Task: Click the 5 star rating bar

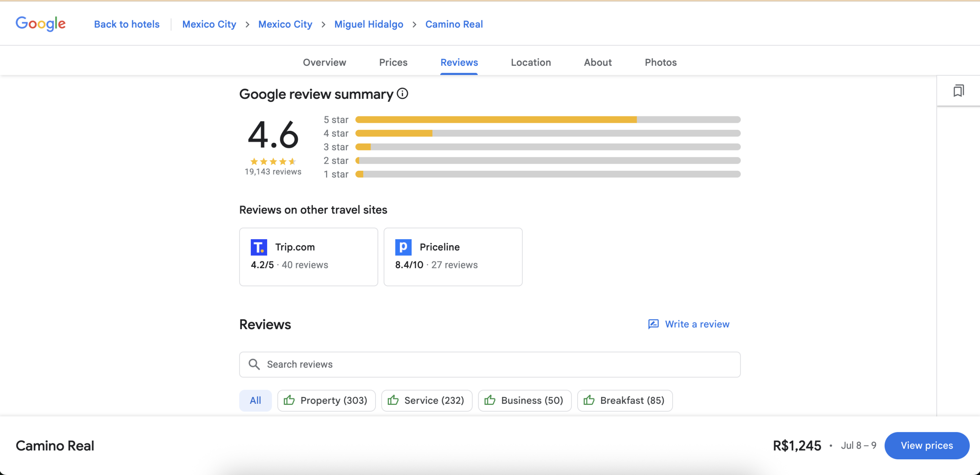Action: point(548,120)
